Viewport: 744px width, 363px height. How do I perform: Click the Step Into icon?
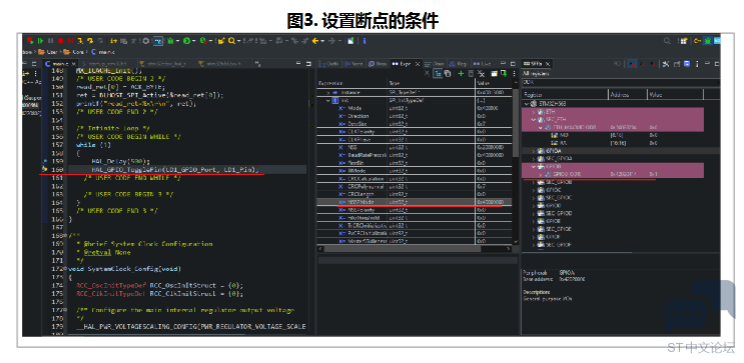tap(80, 41)
